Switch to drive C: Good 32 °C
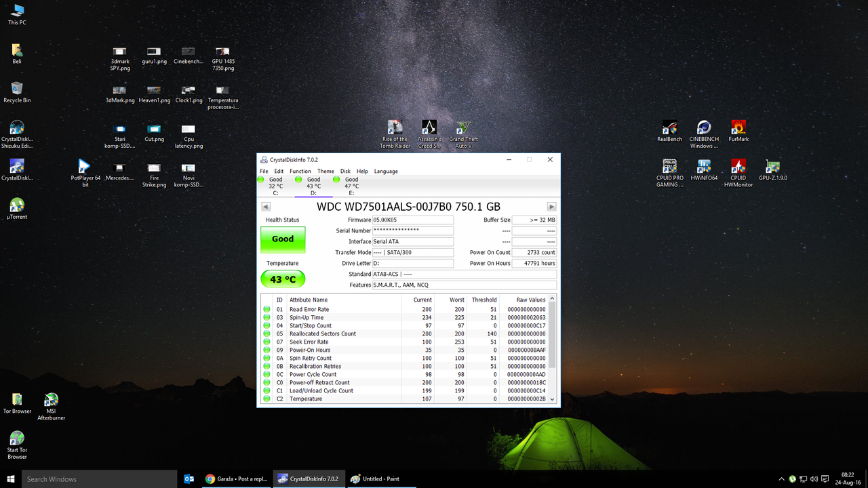 (275, 186)
